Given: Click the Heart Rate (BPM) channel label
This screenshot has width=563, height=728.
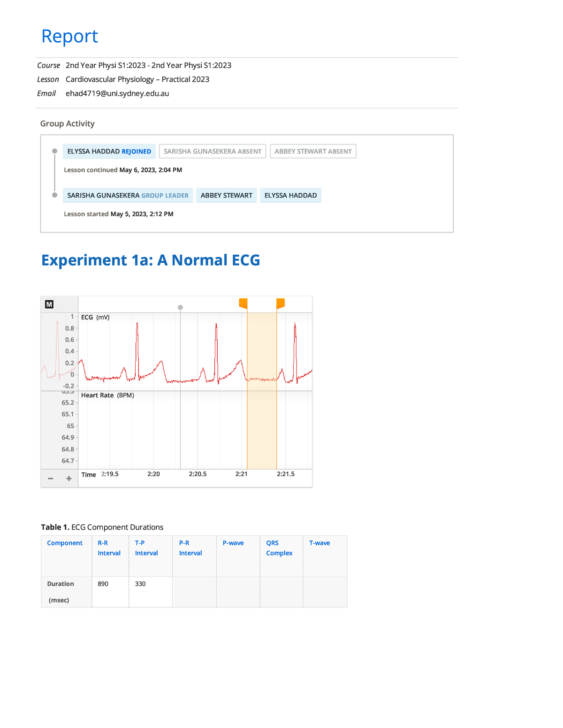Looking at the screenshot, I should click(x=107, y=395).
